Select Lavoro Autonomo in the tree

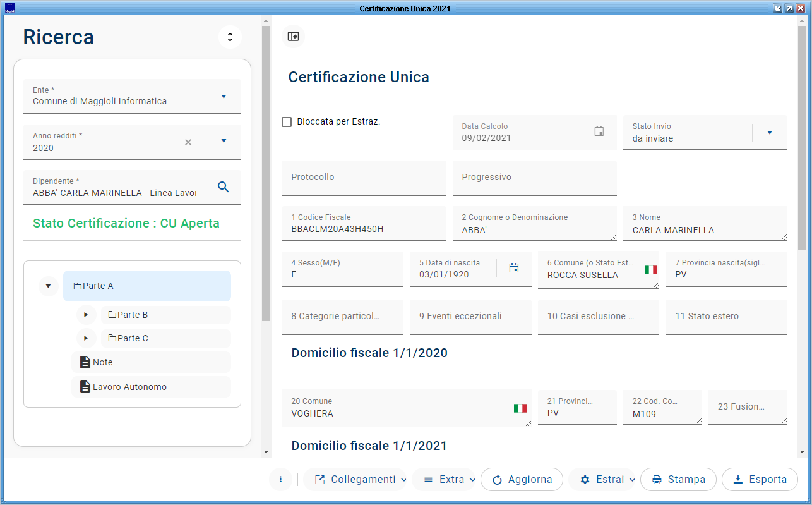(129, 387)
